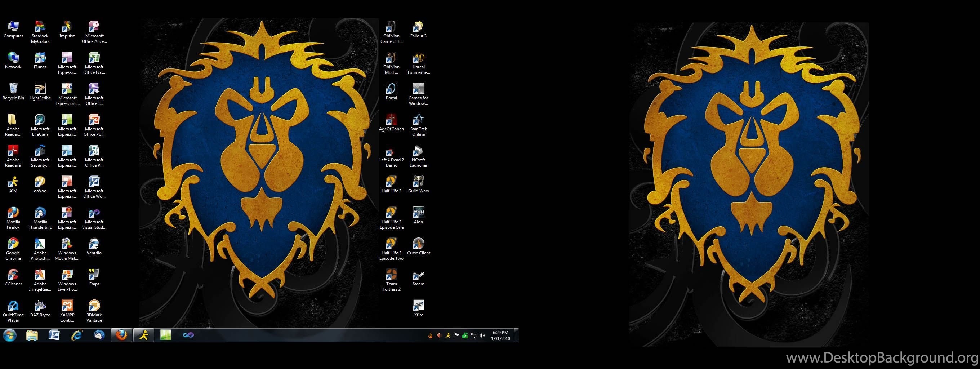Open Steam from the desktop
This screenshot has height=369, width=980.
pyautogui.click(x=418, y=278)
